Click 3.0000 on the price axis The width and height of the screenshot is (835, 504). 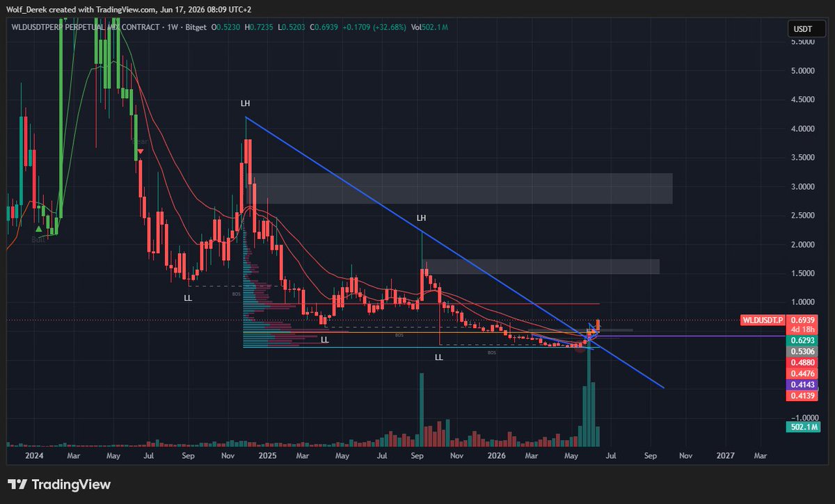[802, 186]
